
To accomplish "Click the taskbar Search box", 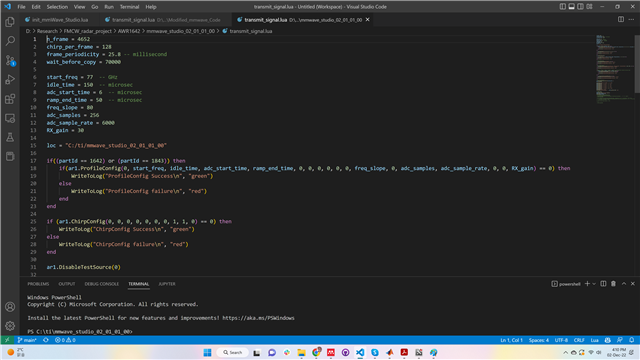I will pos(233,352).
